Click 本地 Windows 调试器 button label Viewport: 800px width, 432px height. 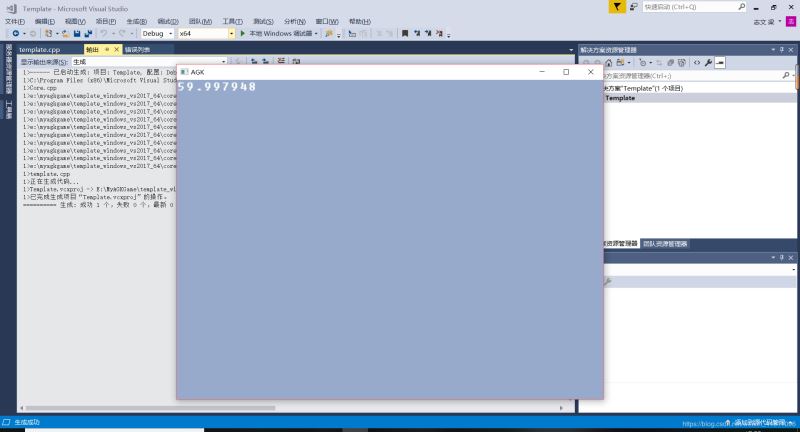[281, 34]
